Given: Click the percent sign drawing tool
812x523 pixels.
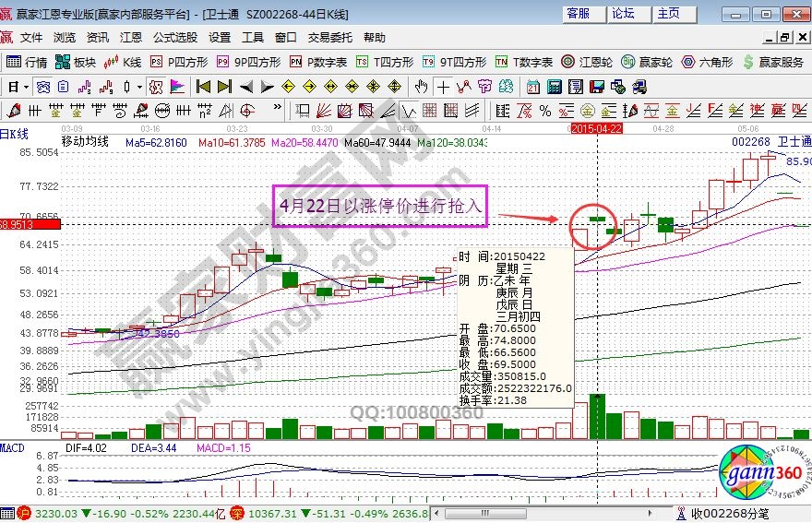Looking at the screenshot, I should pyautogui.click(x=545, y=111).
